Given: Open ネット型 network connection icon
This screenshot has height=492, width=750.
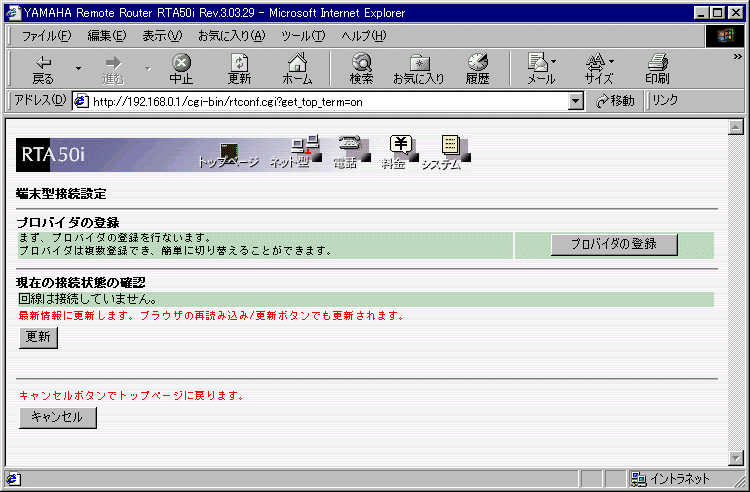Looking at the screenshot, I should coord(295,152).
